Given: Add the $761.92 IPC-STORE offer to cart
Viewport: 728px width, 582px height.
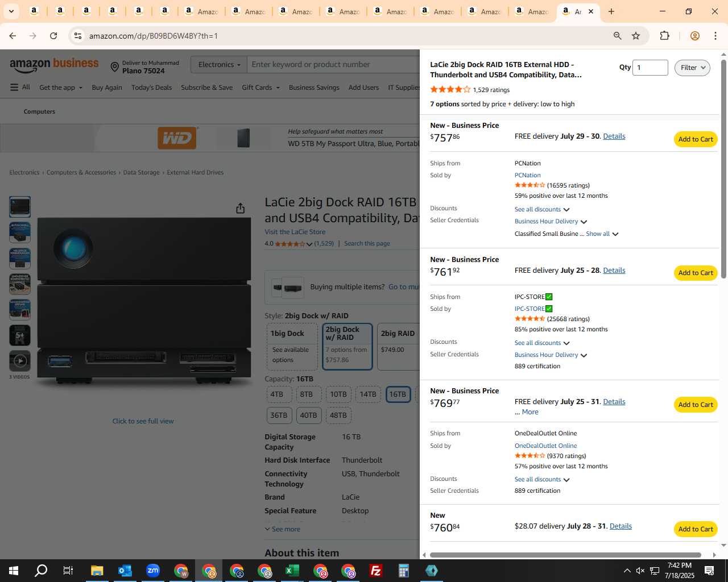Looking at the screenshot, I should 696,273.
